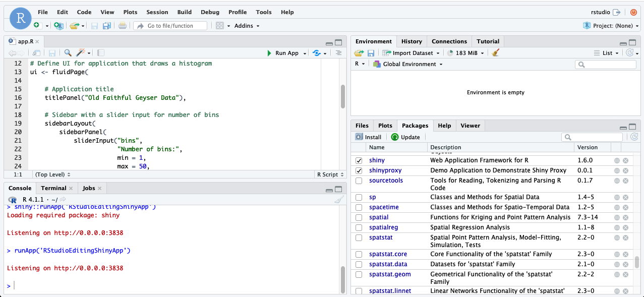Click the code tools magic wand icon

click(81, 53)
